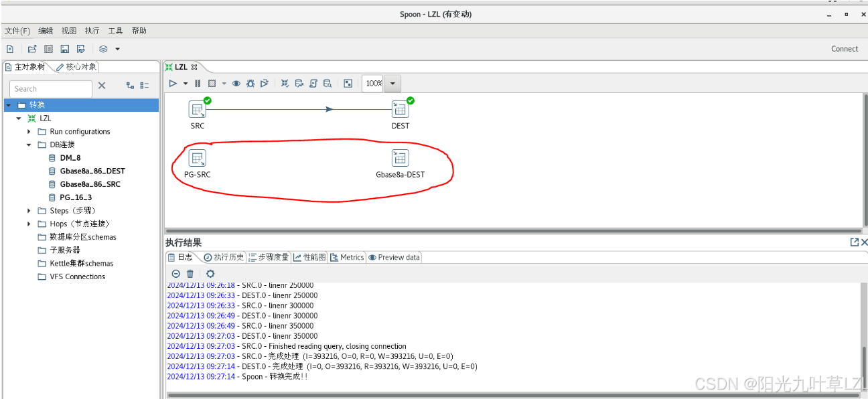Screen dimensions: 868x399
Task: Open the 文件(F) menu
Action: point(17,31)
